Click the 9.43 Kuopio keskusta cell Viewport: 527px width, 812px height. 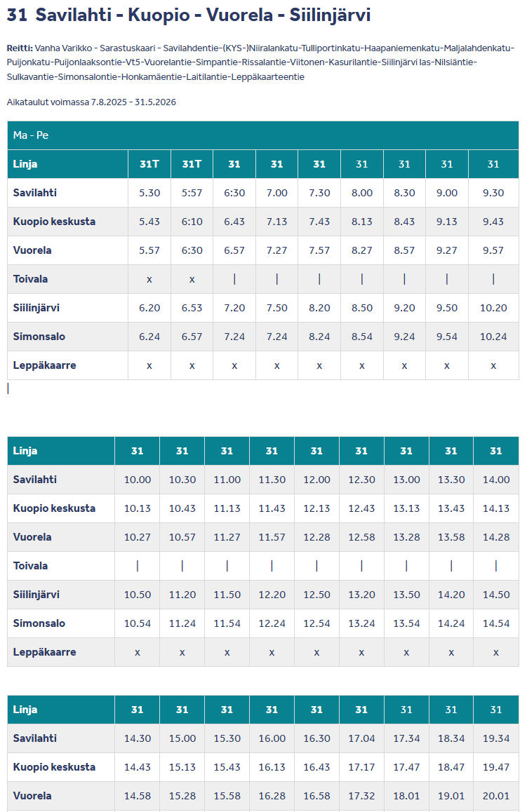pos(493,222)
